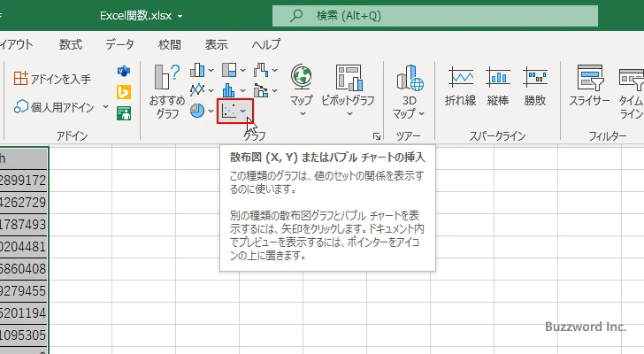The image size is (644, 354).
Task: Open the data (データ) ribbon tab
Action: (x=120, y=44)
